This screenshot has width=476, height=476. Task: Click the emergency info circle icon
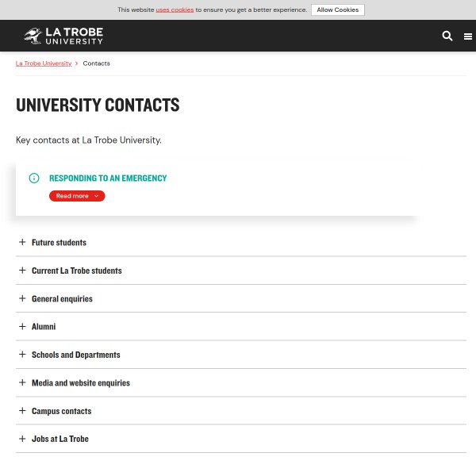tap(34, 178)
